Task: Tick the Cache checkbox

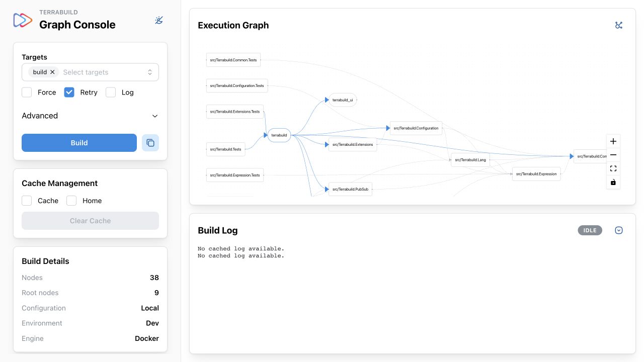Action: click(27, 201)
